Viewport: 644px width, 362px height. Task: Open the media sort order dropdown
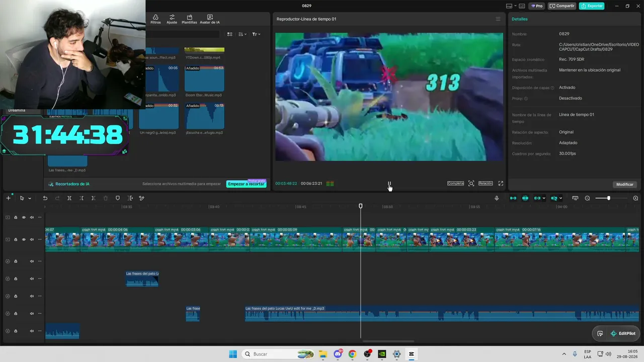242,34
